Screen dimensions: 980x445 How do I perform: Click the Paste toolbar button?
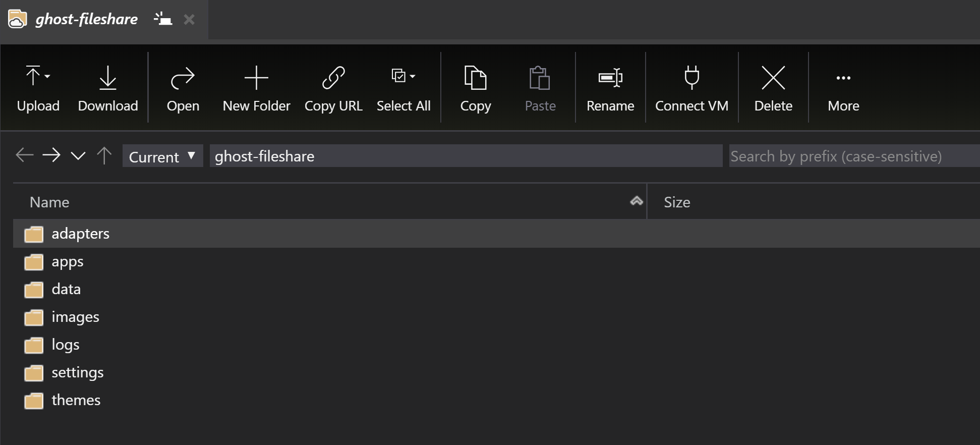point(540,88)
